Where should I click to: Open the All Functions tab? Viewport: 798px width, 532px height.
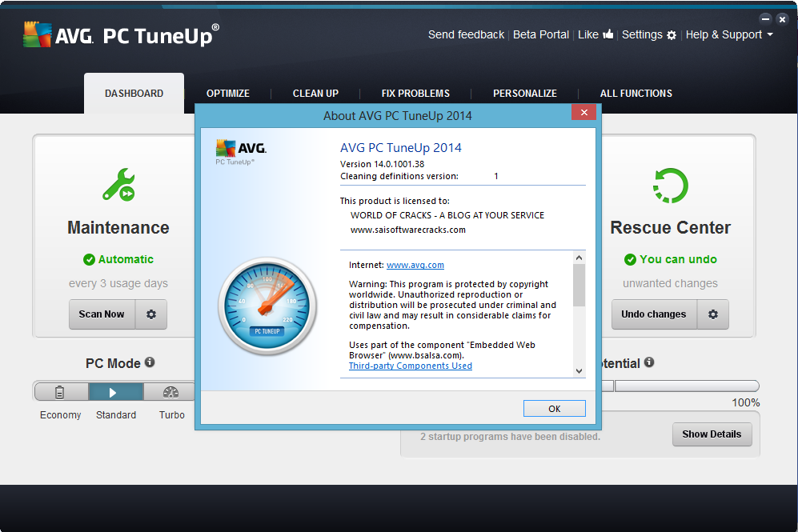pos(636,94)
